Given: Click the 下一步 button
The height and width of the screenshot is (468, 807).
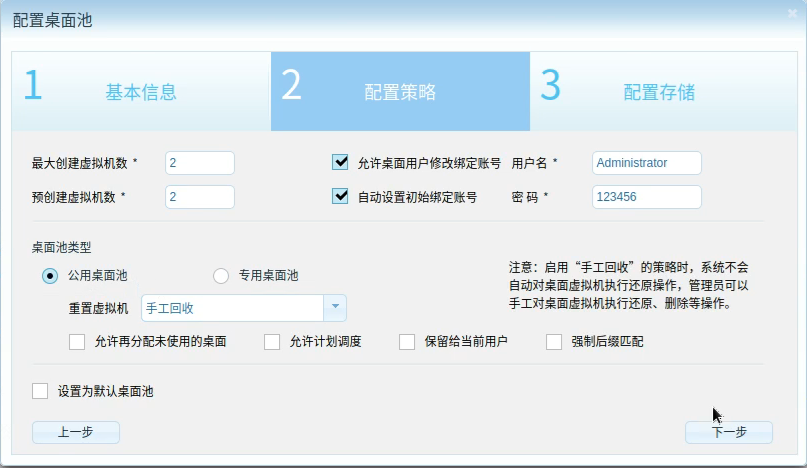Looking at the screenshot, I should click(x=729, y=432).
